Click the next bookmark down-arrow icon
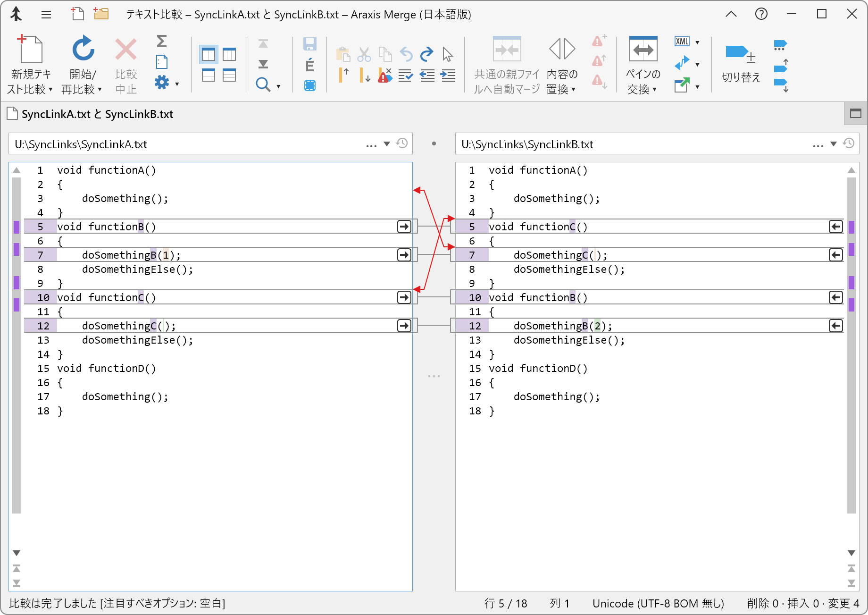 tap(781, 85)
